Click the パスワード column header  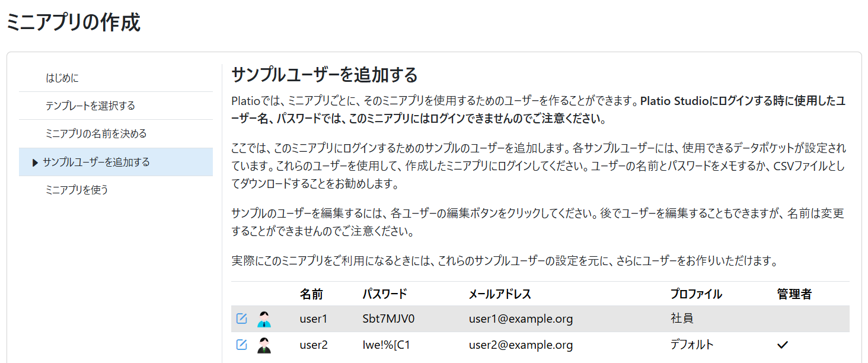[385, 294]
